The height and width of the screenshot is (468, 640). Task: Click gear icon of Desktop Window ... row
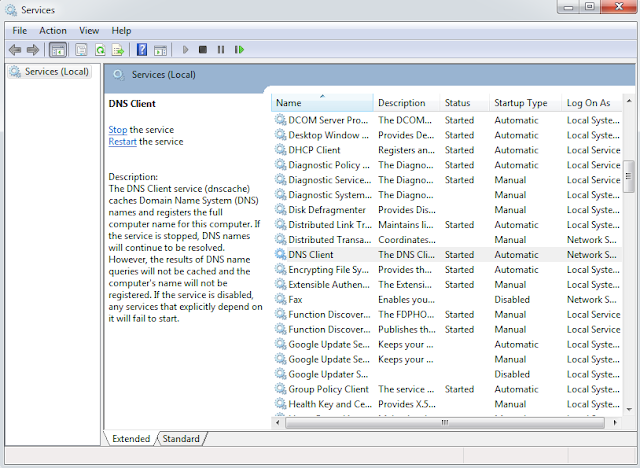[280, 135]
